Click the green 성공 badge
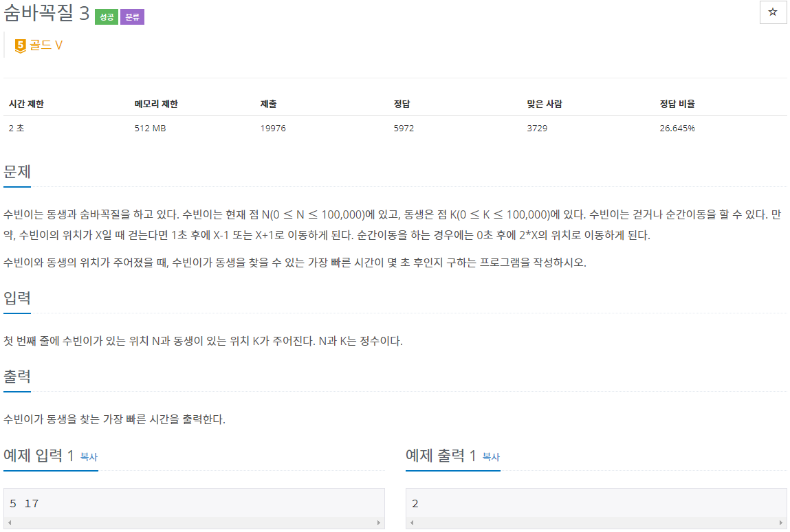 107,17
